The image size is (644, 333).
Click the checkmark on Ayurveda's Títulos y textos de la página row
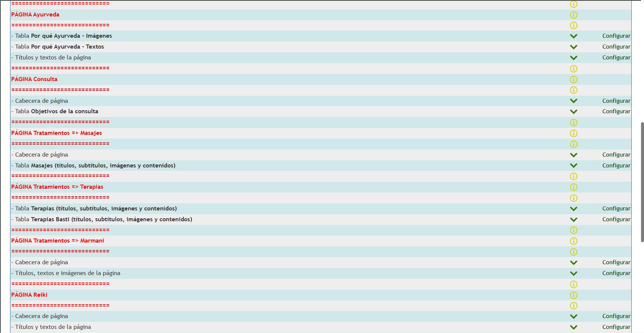pos(573,58)
